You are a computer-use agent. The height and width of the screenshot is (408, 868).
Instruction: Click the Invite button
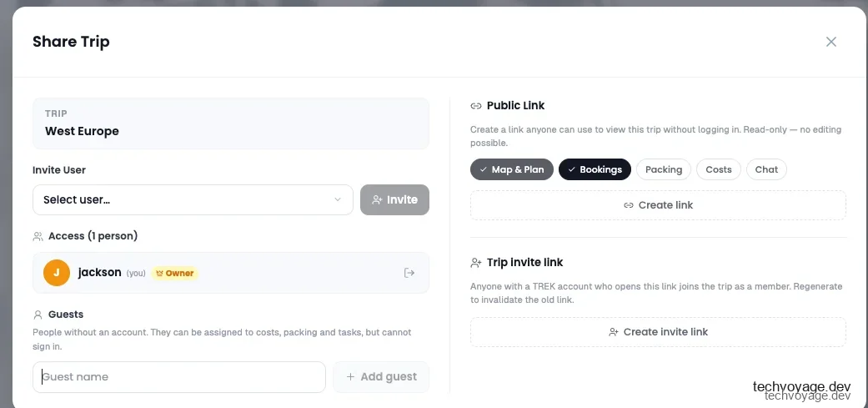tap(394, 200)
